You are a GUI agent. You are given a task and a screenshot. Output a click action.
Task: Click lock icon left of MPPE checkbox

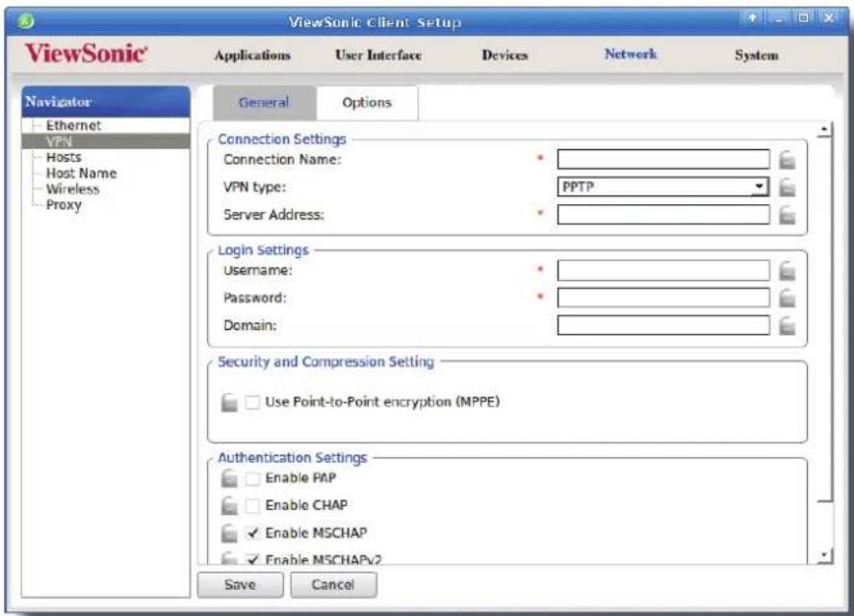229,402
